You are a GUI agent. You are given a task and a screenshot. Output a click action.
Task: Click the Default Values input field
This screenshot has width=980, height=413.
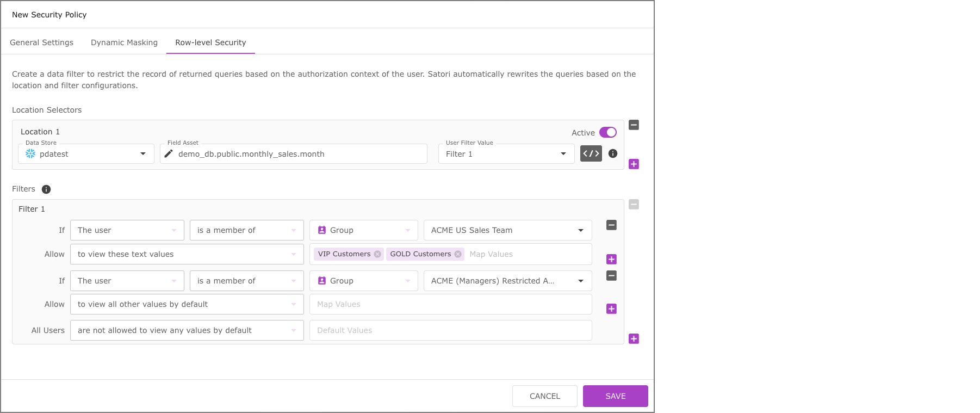point(451,330)
